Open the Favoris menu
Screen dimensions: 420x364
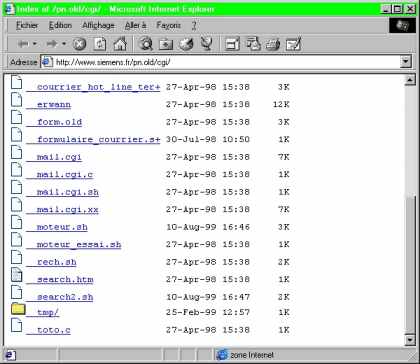tap(168, 25)
